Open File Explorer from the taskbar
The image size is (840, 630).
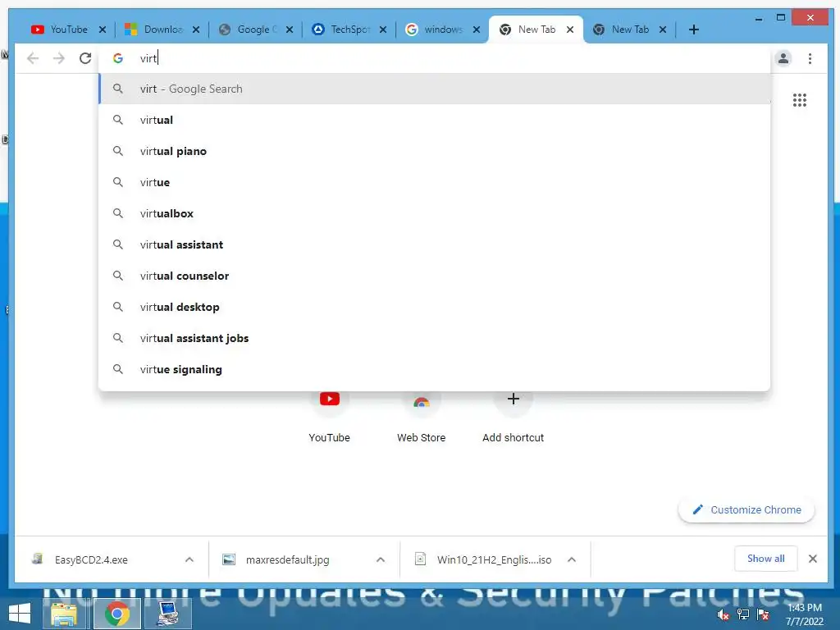pos(64,614)
